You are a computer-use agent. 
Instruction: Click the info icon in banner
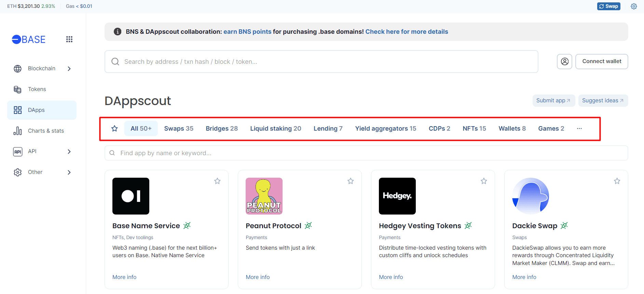click(118, 32)
